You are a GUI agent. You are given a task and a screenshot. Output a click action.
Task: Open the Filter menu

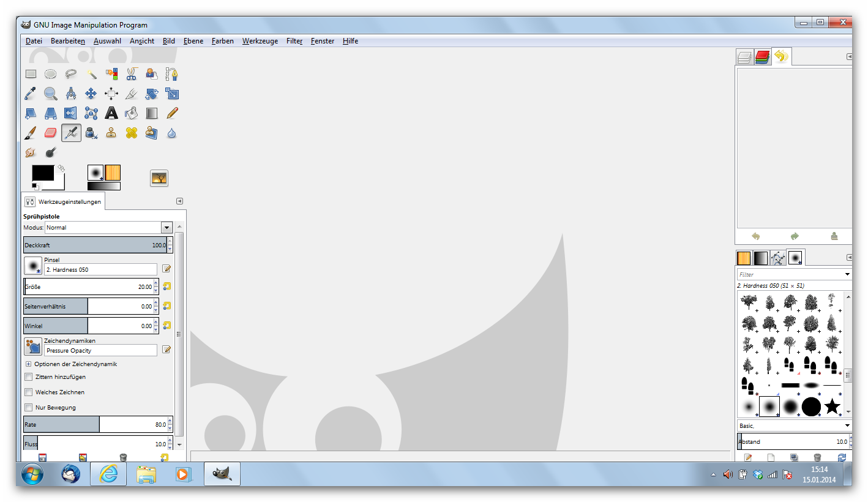(294, 41)
